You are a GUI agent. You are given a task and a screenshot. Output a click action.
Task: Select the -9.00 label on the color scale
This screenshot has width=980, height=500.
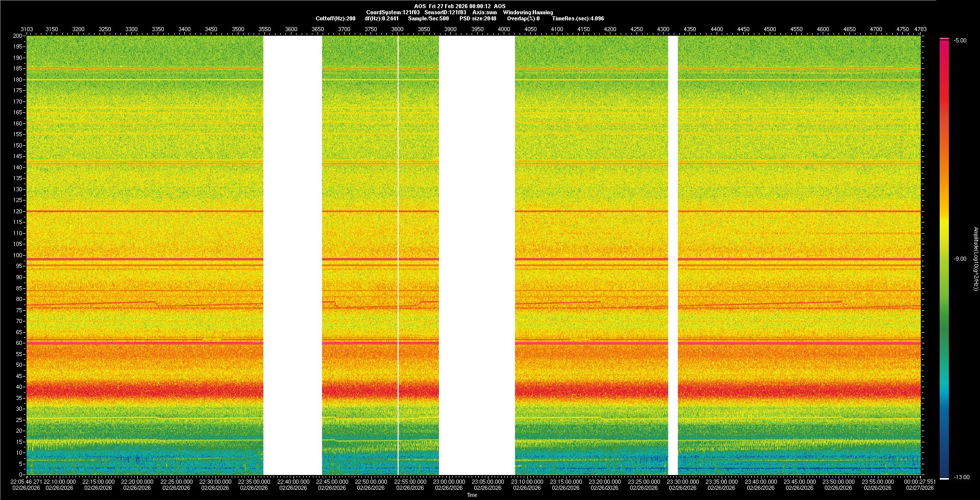(960, 259)
